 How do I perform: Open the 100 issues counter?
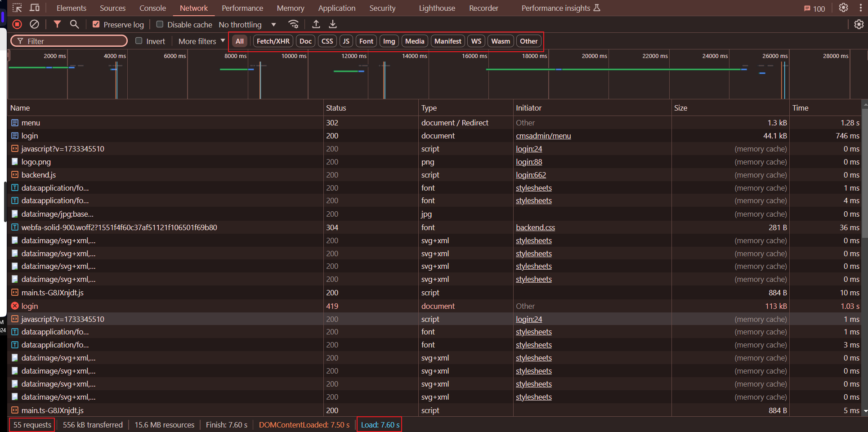coord(814,9)
